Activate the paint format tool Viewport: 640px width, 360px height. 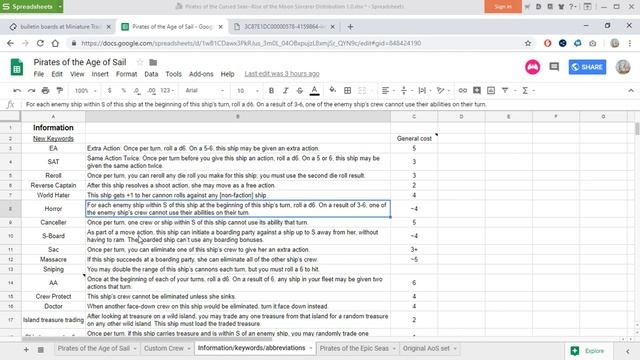click(60, 91)
